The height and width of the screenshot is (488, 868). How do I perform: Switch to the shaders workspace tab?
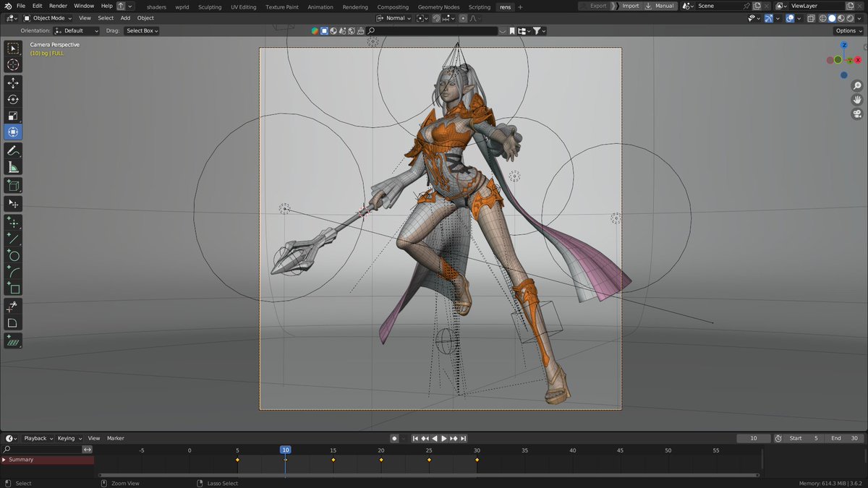point(156,7)
